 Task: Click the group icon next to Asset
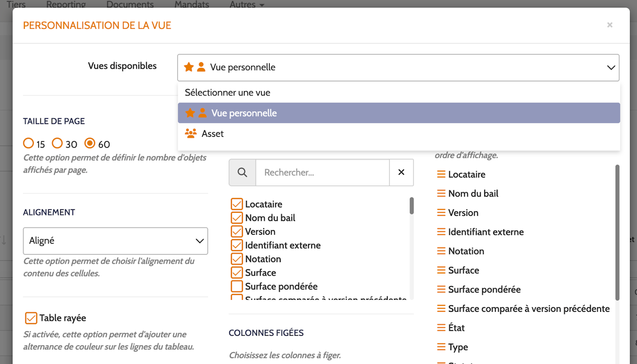(x=191, y=133)
